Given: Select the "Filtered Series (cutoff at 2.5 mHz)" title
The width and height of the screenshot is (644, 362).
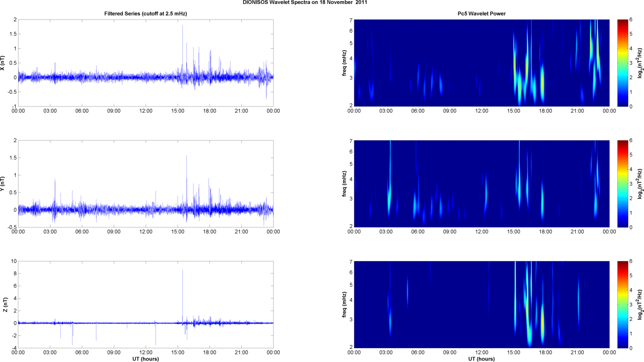Looking at the screenshot, I should tap(146, 14).
